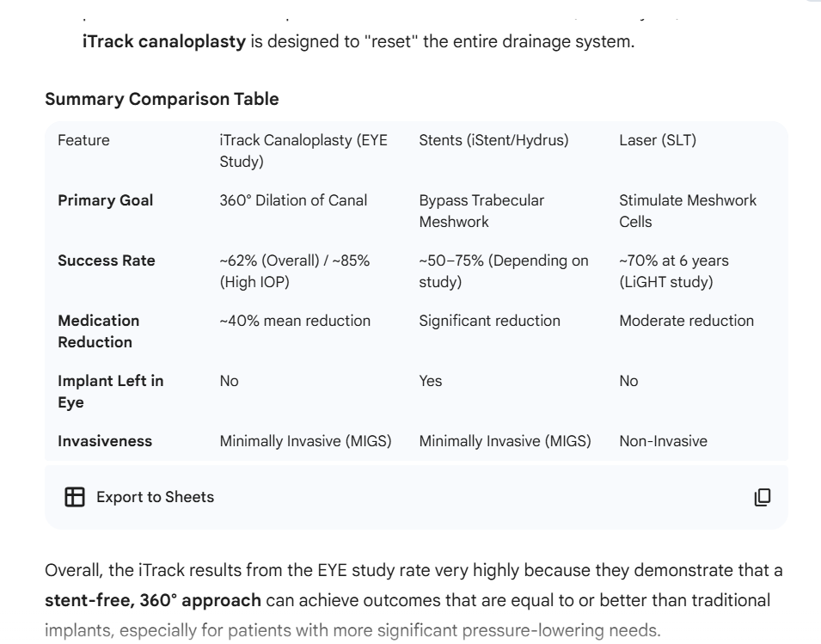Click the iTrack Canaloplasty (EYE Study) column header

303,150
